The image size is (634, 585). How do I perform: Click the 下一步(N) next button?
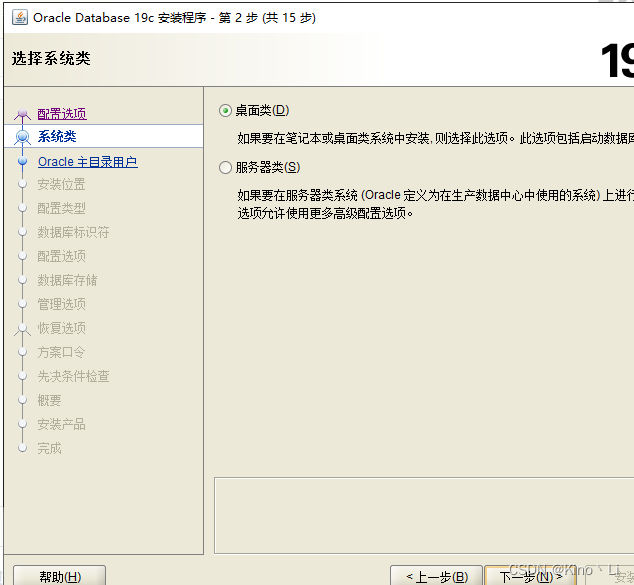tap(530, 577)
